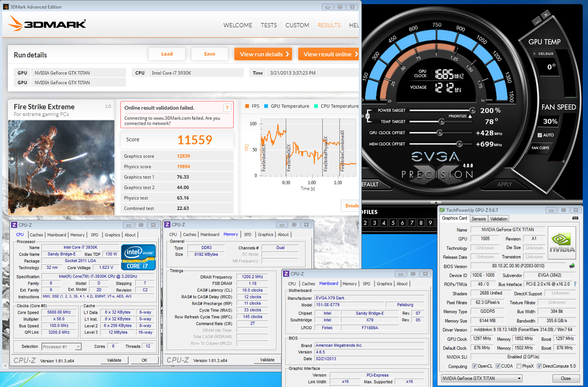Toggle the power and temp target link checkbox
588x387 pixels.
click(x=368, y=116)
